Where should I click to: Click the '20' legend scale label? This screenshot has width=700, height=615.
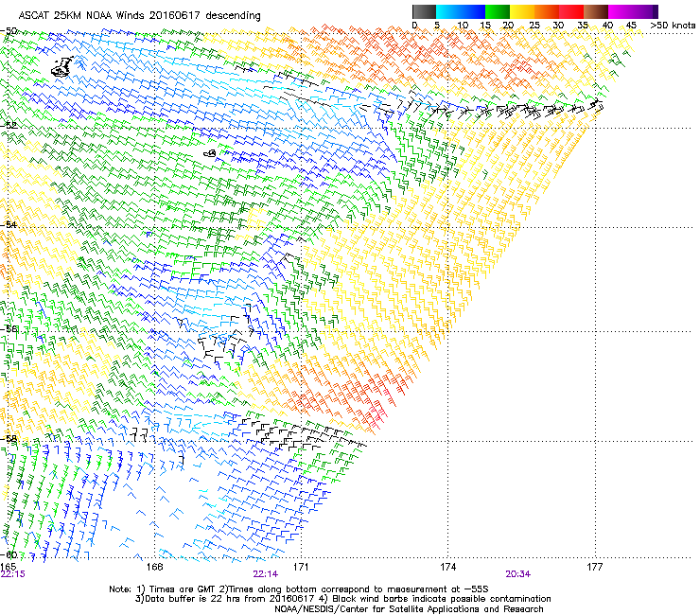click(509, 26)
